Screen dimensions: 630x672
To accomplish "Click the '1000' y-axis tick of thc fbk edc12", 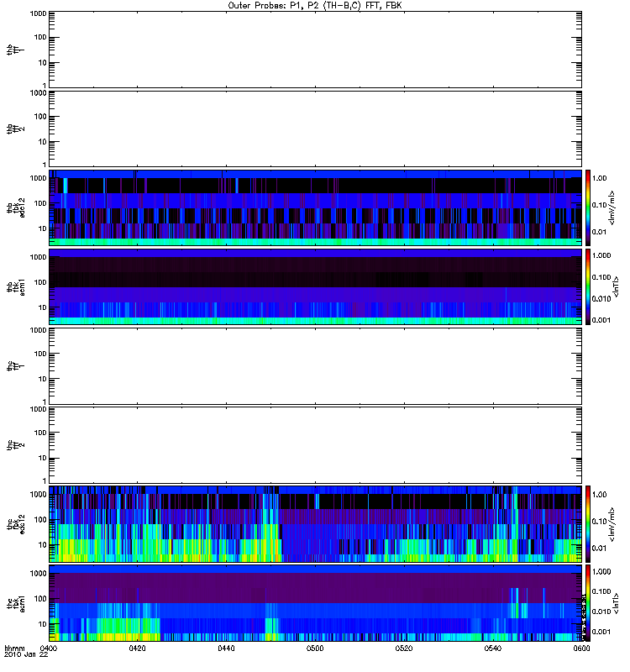I will pyautogui.click(x=38, y=494).
